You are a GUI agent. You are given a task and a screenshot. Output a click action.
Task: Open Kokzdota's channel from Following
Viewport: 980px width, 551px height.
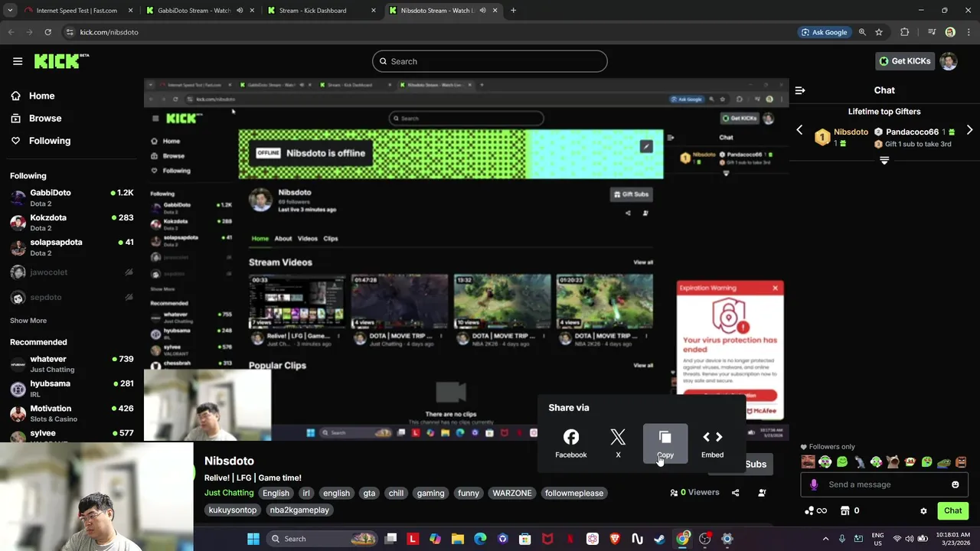tap(71, 222)
